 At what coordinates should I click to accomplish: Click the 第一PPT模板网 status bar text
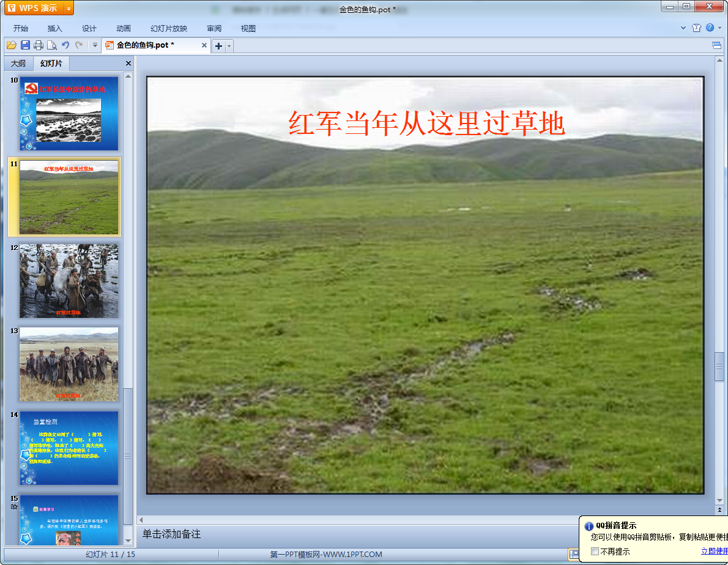[326, 555]
